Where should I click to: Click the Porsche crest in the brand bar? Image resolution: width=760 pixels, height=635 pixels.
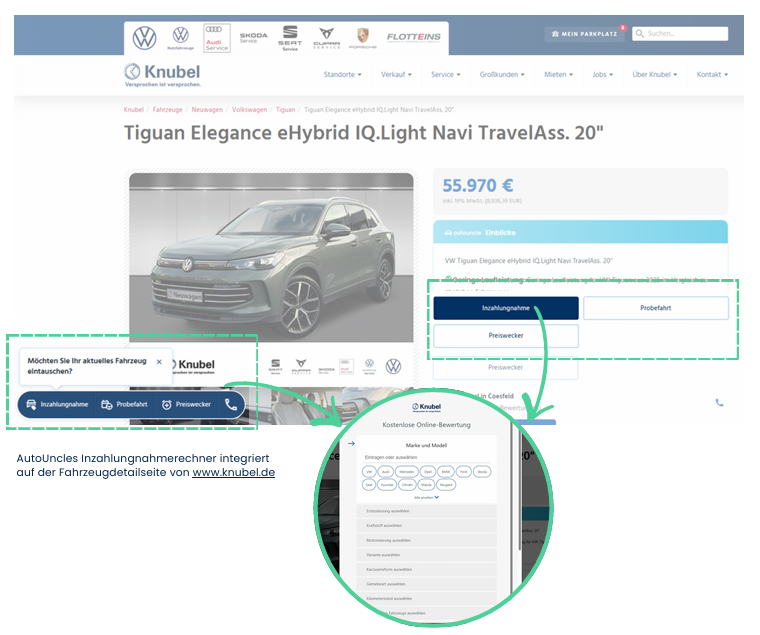tap(361, 37)
